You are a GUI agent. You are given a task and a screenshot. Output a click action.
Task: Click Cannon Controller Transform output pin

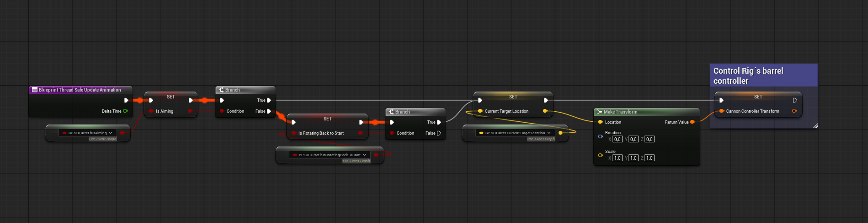pyautogui.click(x=794, y=111)
